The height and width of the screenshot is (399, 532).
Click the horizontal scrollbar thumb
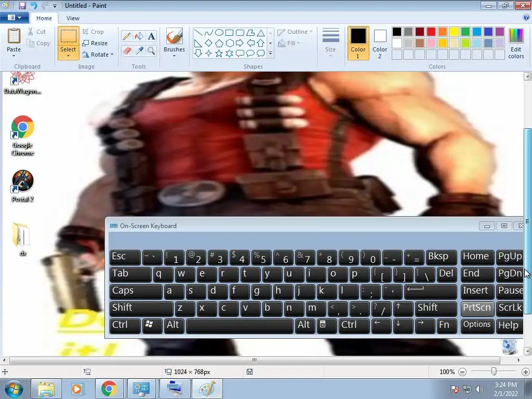coord(255,360)
